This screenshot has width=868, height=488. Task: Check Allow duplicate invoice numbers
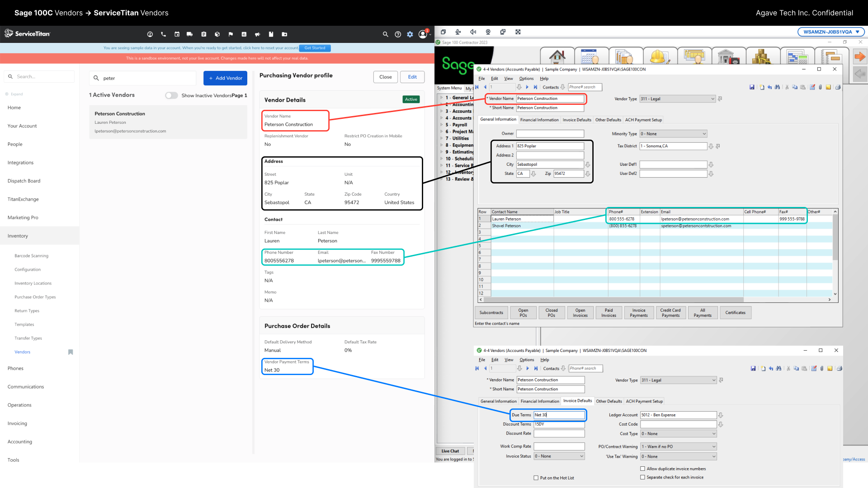click(x=642, y=469)
